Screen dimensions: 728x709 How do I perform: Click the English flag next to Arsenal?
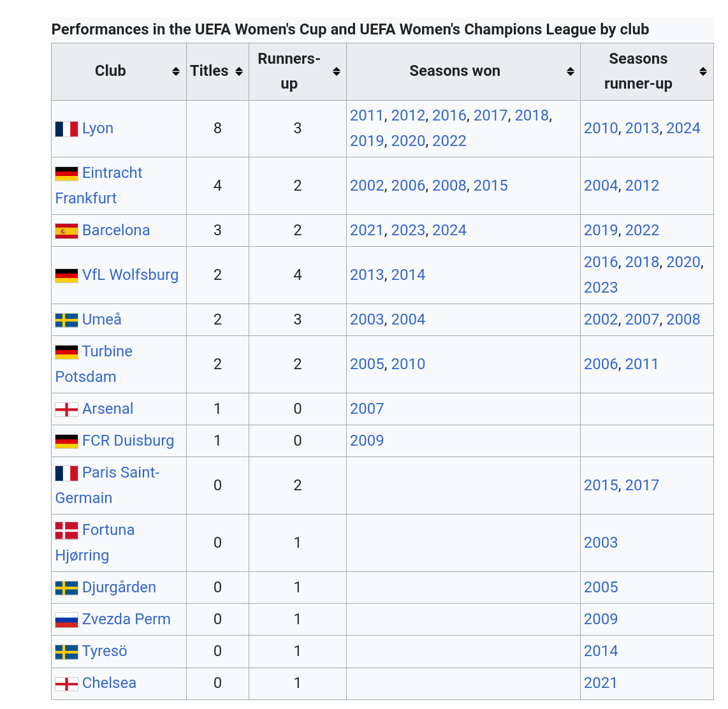point(66,409)
